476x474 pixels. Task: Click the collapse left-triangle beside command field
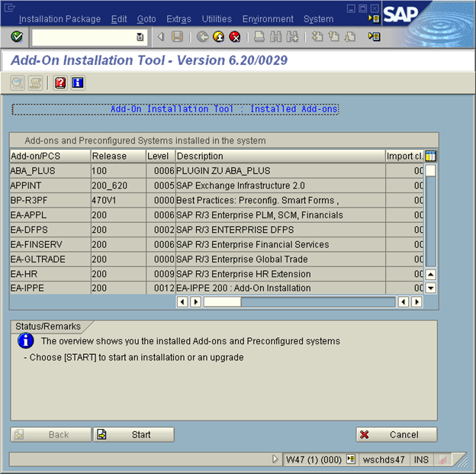click(161, 37)
